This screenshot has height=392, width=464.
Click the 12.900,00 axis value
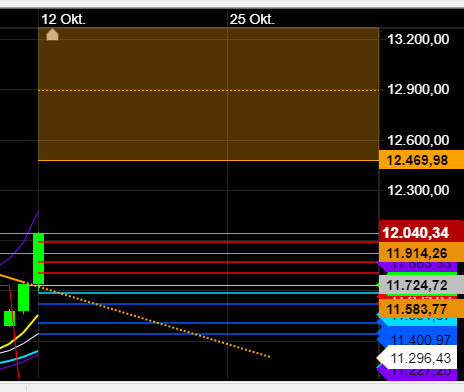point(418,89)
